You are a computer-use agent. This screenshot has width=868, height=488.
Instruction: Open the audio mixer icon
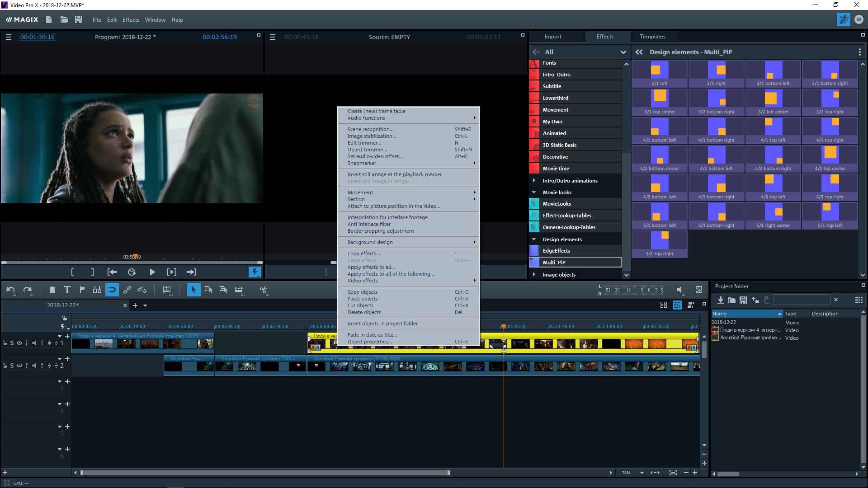pos(698,290)
